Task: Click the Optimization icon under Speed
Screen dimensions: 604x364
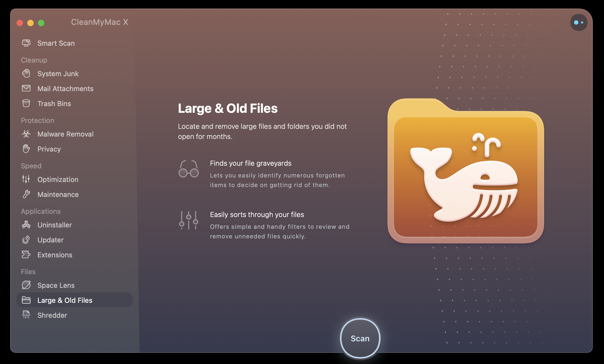Action: 27,179
